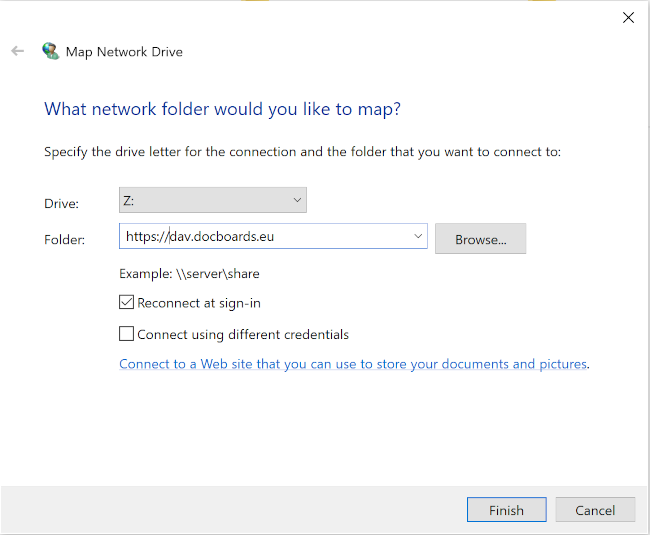Open the Drive letter dropdown showing Z:

[213, 200]
